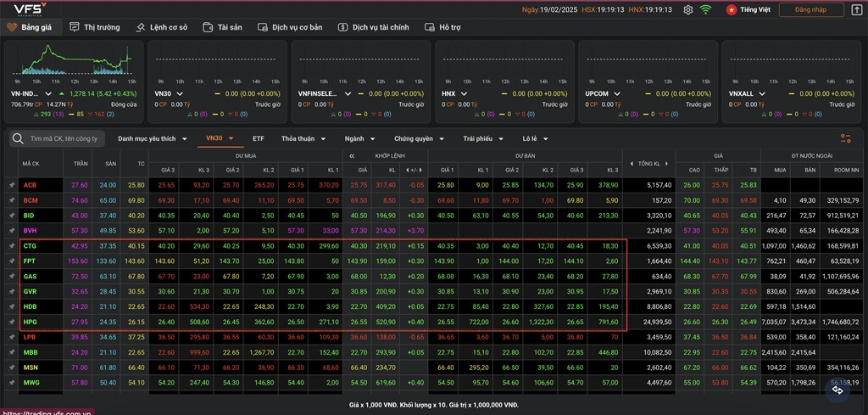
Task: Open the Tài sản menu
Action: tap(223, 27)
